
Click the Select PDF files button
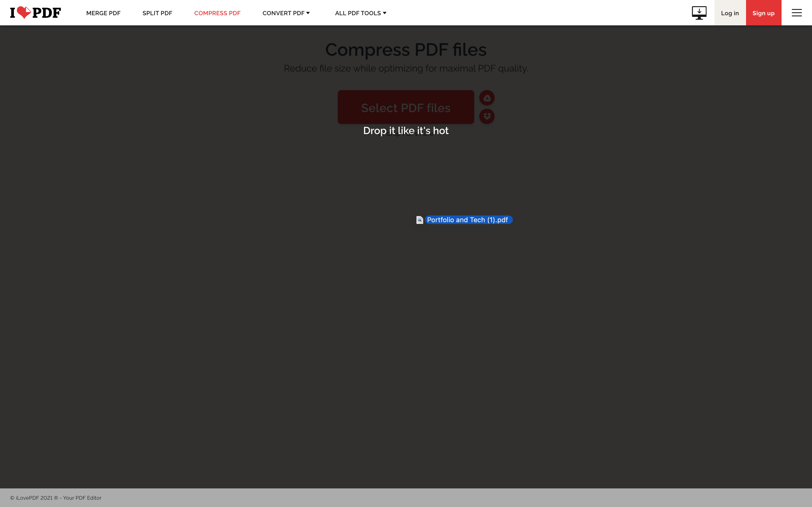pos(406,107)
